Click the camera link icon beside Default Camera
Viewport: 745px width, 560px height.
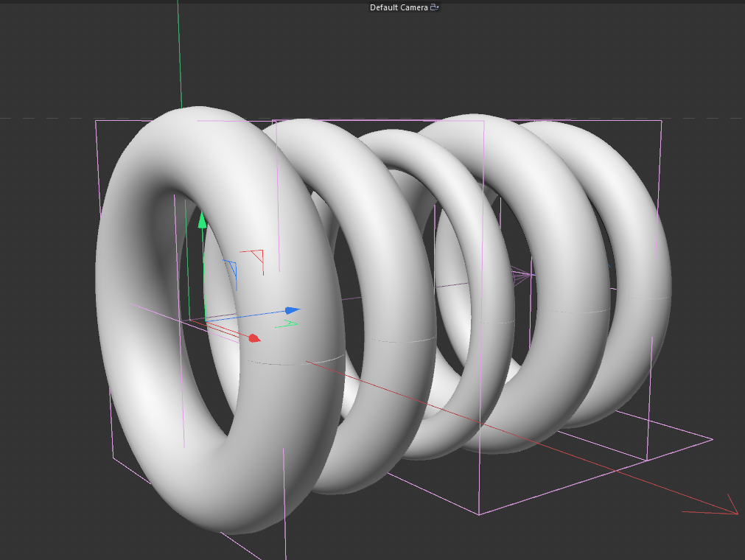434,7
